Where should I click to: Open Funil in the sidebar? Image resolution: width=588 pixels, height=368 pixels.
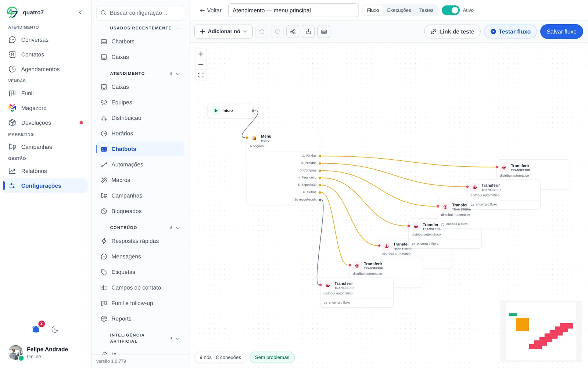[46, 93]
